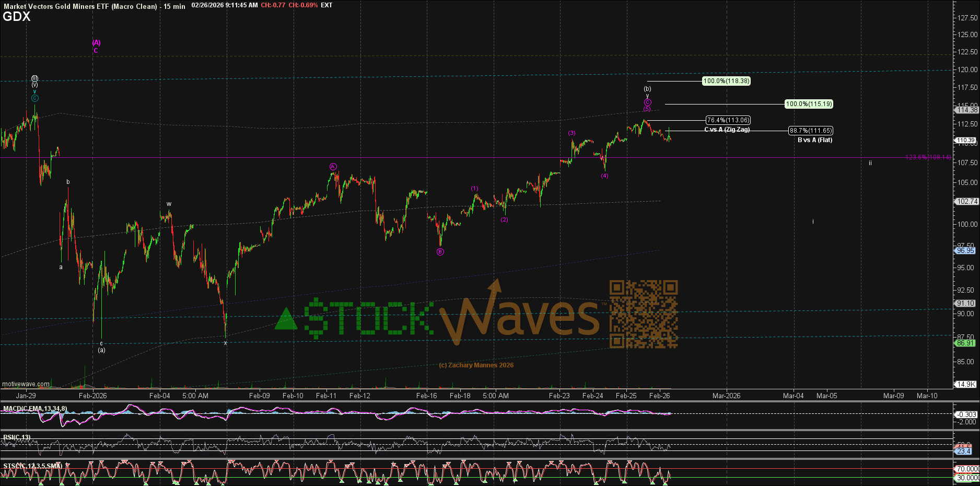Select the circled A wave label
This screenshot has height=486, width=980.
333,167
